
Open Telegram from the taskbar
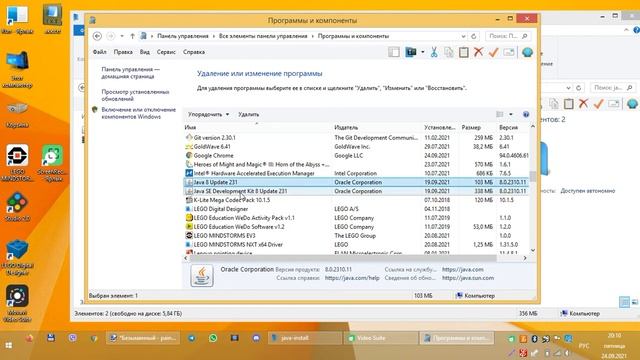191,338
